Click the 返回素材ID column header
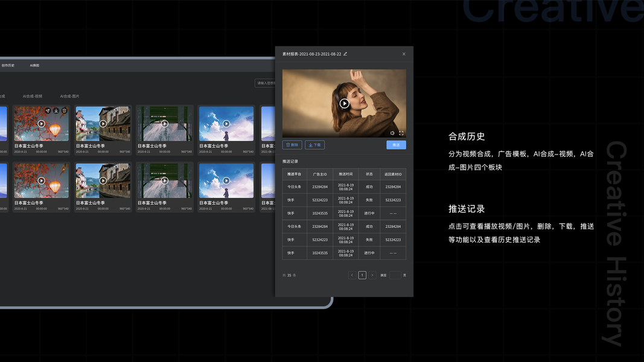Viewport: 644px width, 362px height. 393,174
